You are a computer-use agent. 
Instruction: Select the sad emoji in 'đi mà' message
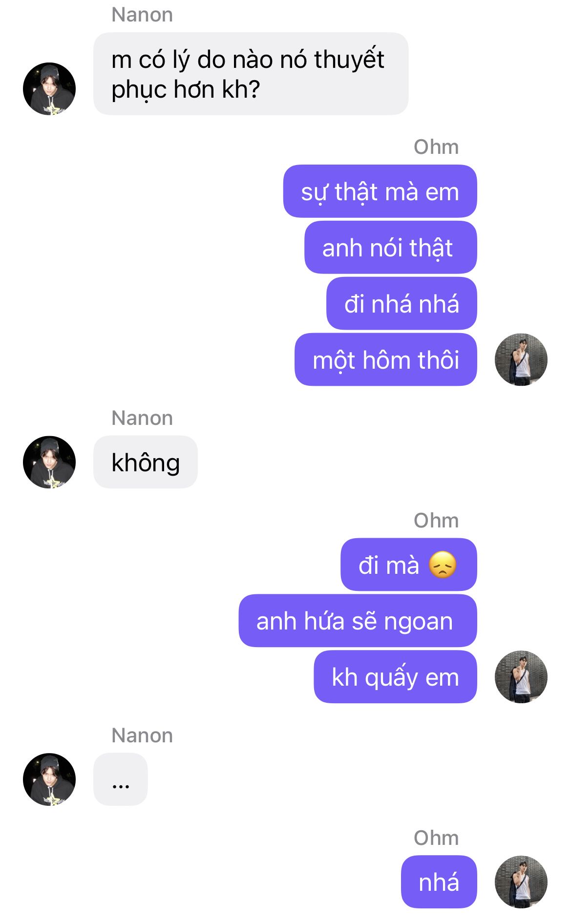(443, 565)
